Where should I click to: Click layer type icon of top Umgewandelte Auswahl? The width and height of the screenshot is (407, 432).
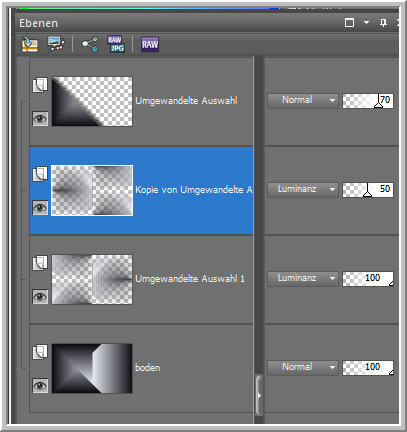click(x=40, y=85)
